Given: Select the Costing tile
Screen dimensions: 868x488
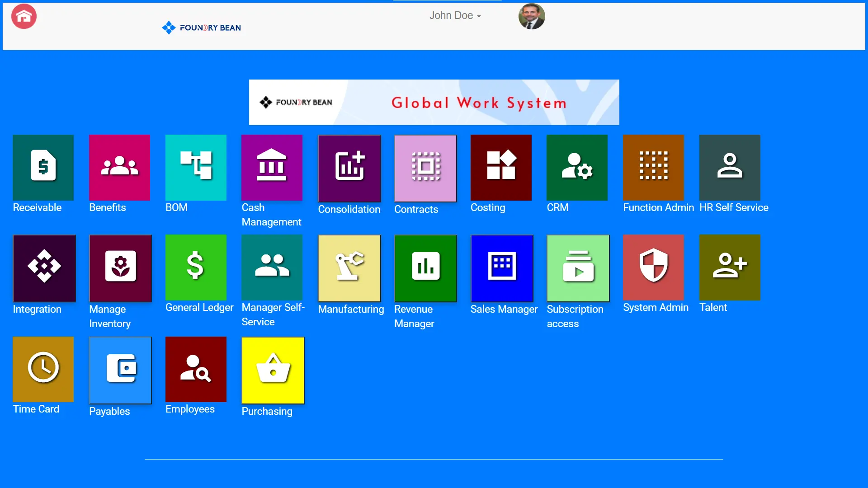Looking at the screenshot, I should tap(501, 167).
